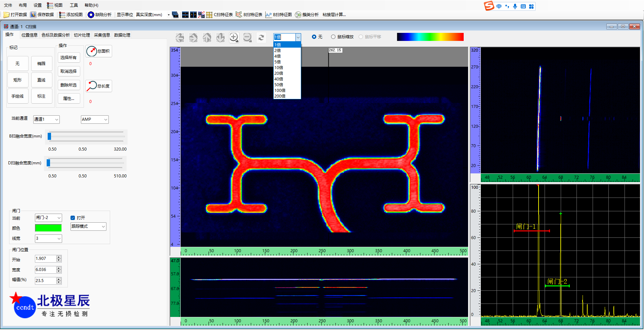Click the vertical split view icon
The height and width of the screenshot is (330, 644).
(x=193, y=15)
